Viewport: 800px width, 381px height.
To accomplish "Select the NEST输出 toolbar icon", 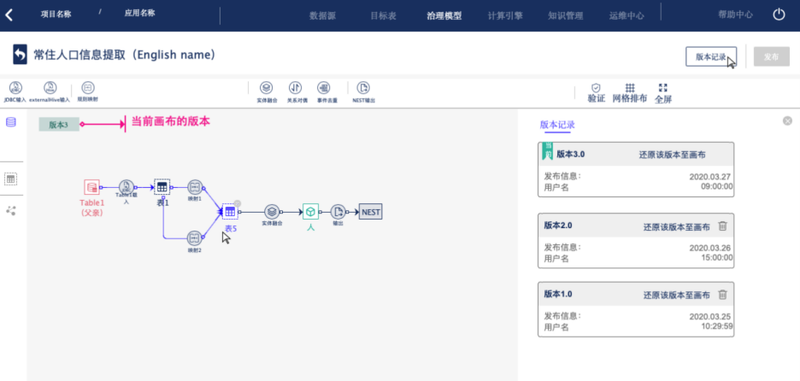I will 363,88.
